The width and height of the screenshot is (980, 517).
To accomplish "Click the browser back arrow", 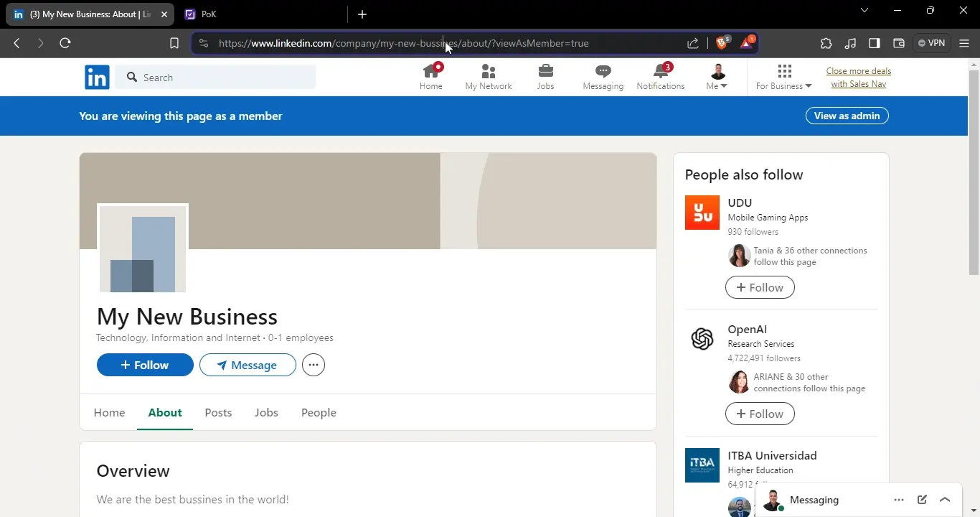I will coord(17,43).
